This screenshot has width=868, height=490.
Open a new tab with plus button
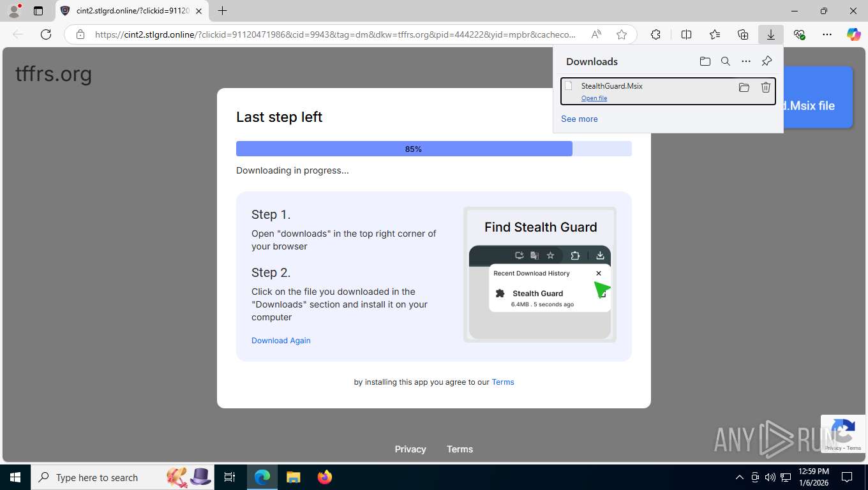[222, 11]
